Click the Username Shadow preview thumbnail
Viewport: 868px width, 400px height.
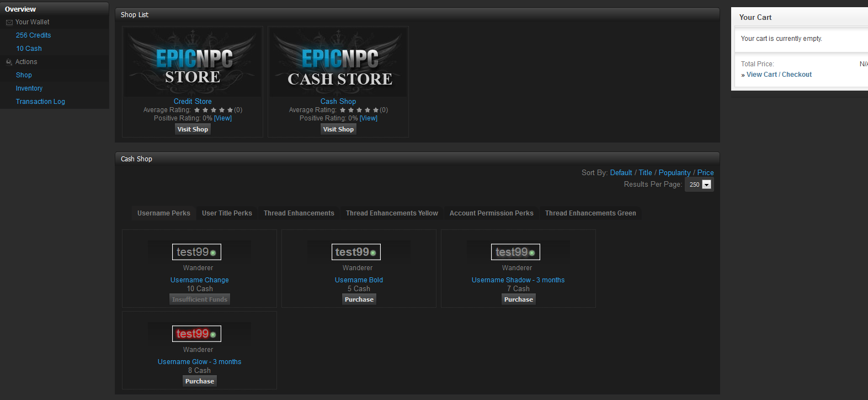tap(515, 252)
